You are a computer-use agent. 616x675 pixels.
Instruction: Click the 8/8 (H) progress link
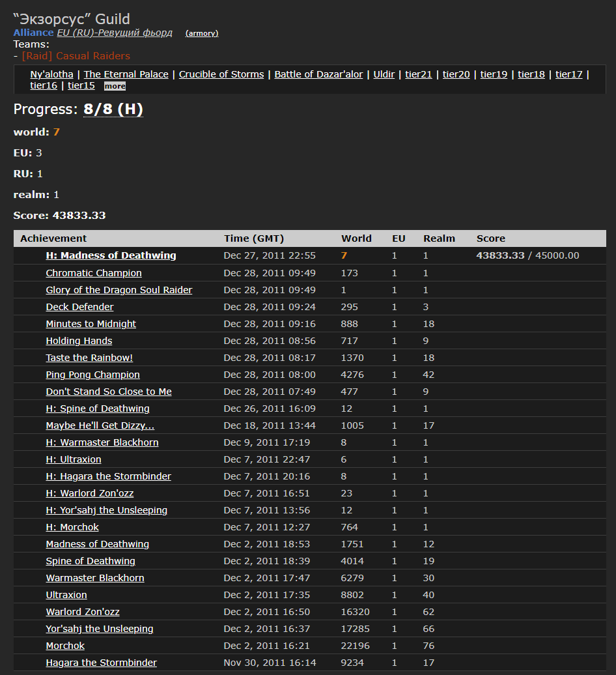coord(113,109)
